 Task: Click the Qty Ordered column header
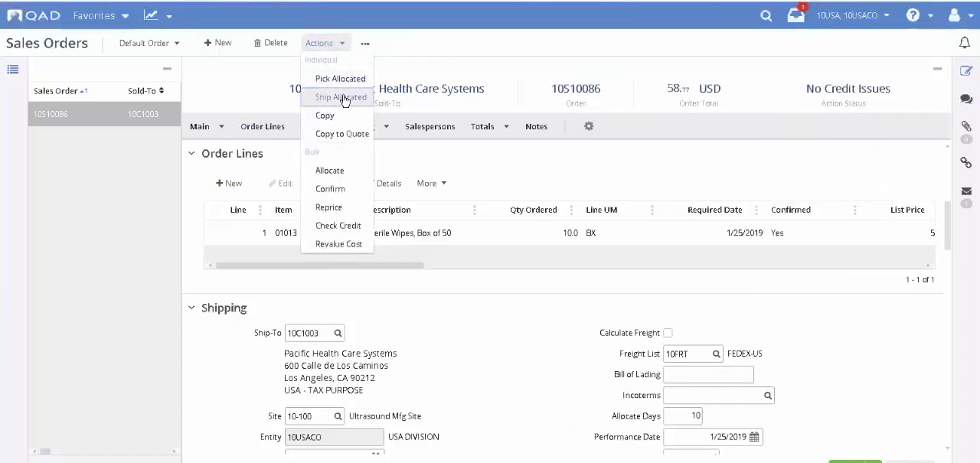coord(534,210)
